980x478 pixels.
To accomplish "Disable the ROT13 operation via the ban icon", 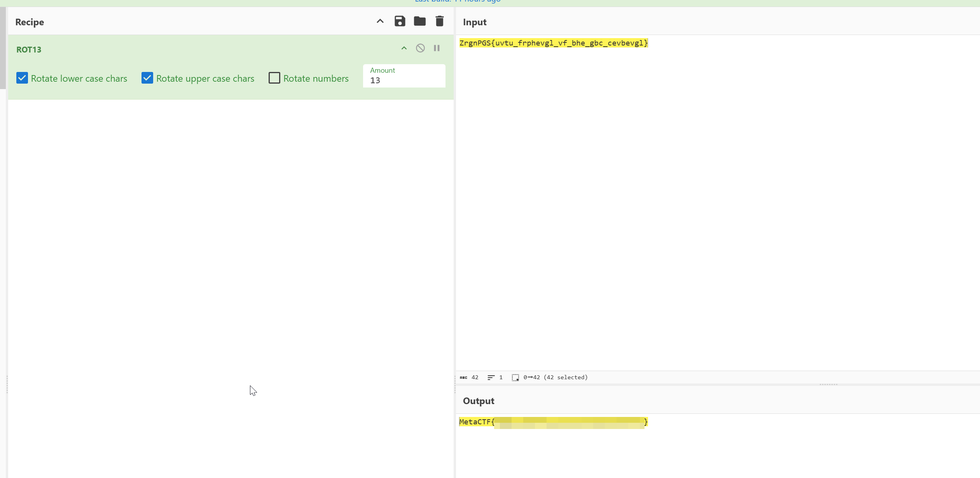I will pos(420,48).
